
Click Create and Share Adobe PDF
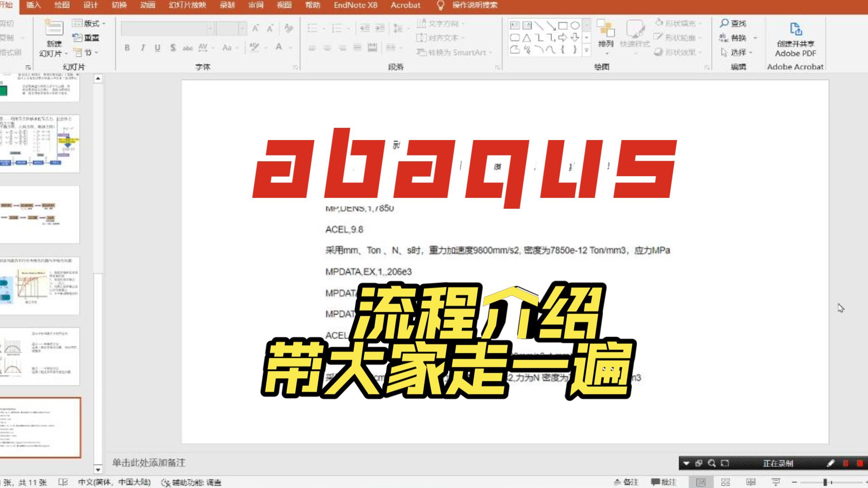point(795,39)
